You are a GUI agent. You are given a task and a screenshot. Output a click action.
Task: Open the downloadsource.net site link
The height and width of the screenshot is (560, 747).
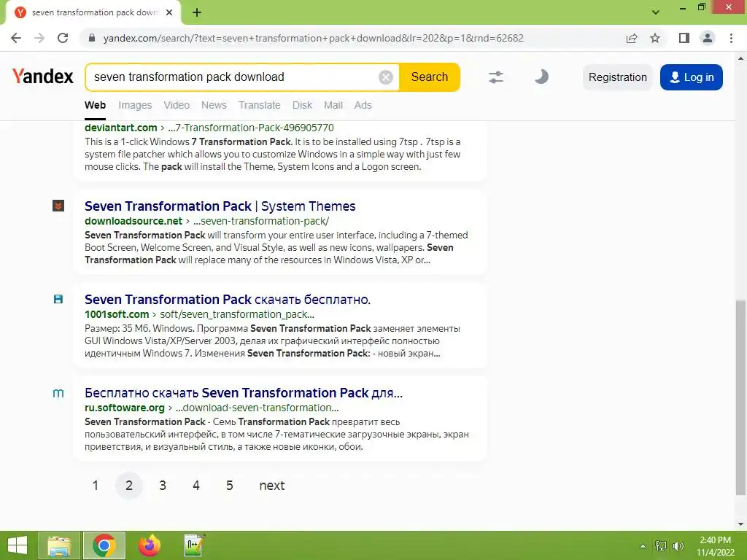pos(133,221)
